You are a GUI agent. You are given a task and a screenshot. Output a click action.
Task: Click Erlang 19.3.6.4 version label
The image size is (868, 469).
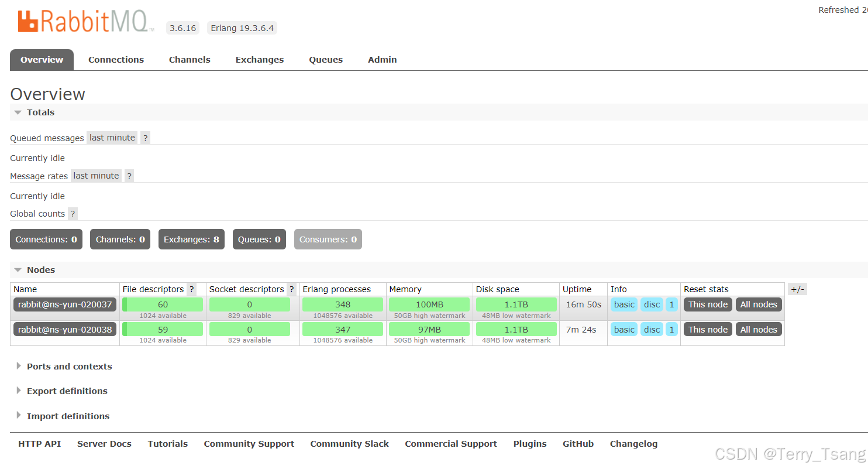point(242,28)
